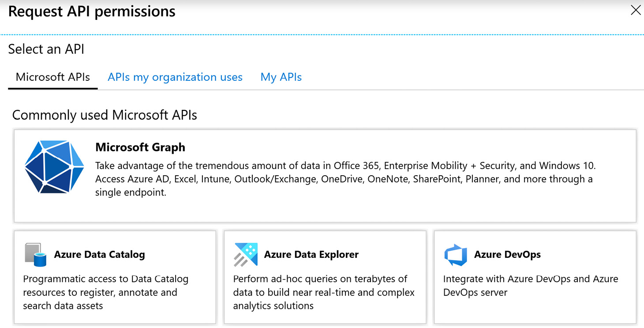This screenshot has height=328, width=644.
Task: Click the 'Request API permissions' title
Action: [x=92, y=11]
